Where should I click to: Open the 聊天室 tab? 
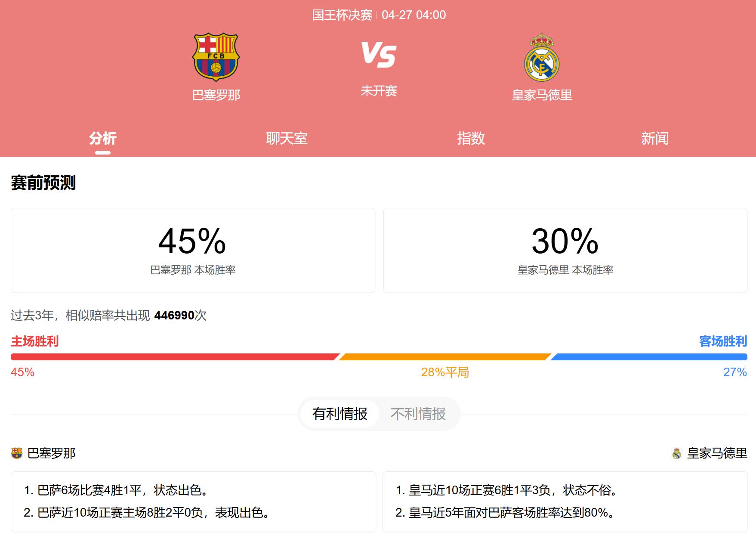(287, 138)
